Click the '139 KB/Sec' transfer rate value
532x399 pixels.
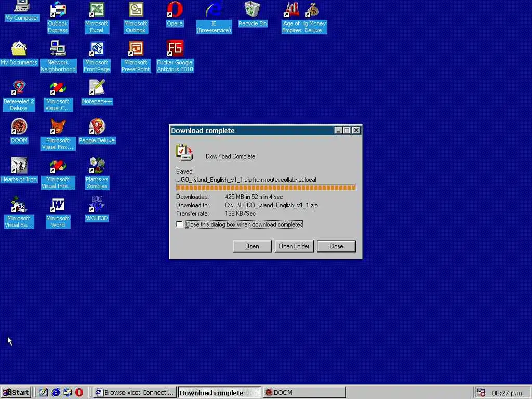tap(240, 214)
